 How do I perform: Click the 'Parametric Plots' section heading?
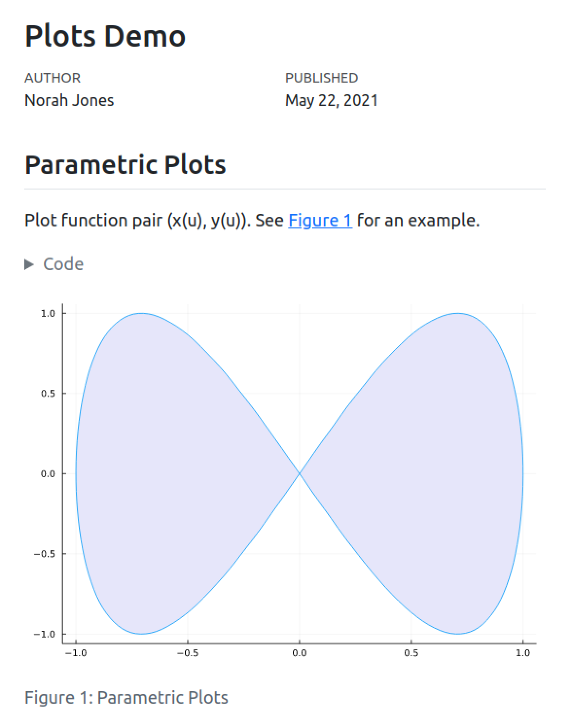click(125, 164)
